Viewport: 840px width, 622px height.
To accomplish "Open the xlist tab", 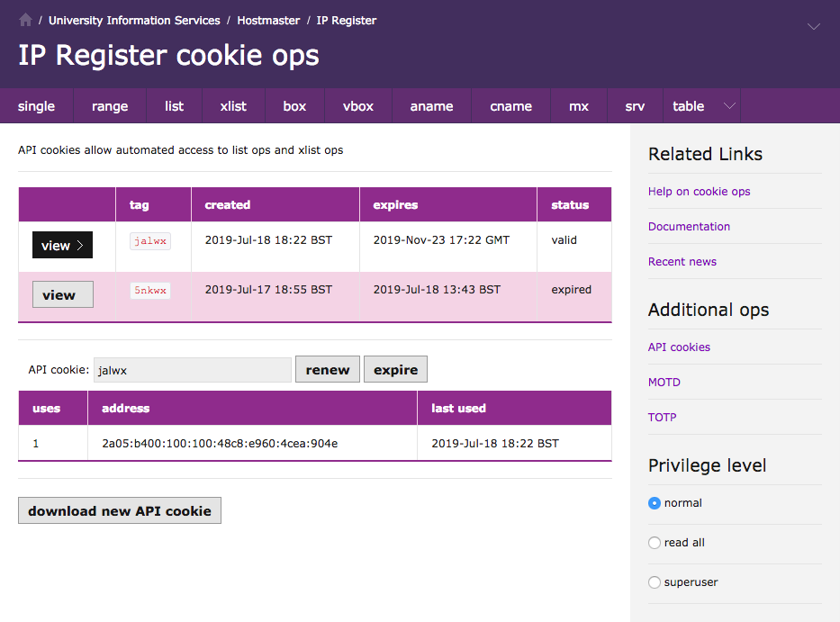I will click(x=233, y=106).
